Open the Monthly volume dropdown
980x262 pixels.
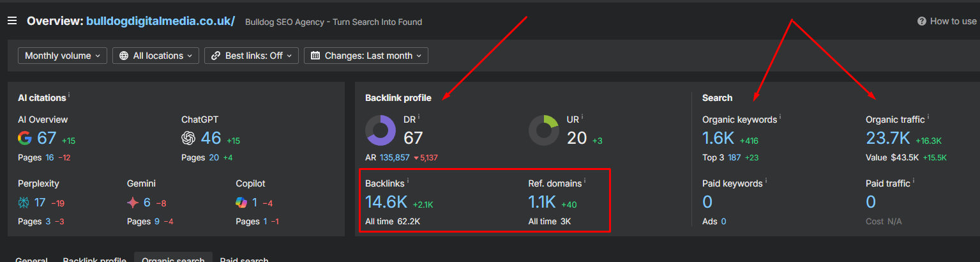pos(63,56)
